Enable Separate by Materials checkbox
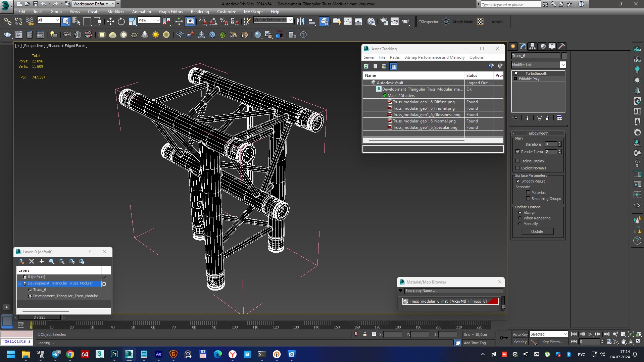Image resolution: width=644 pixels, height=362 pixels. (x=528, y=193)
